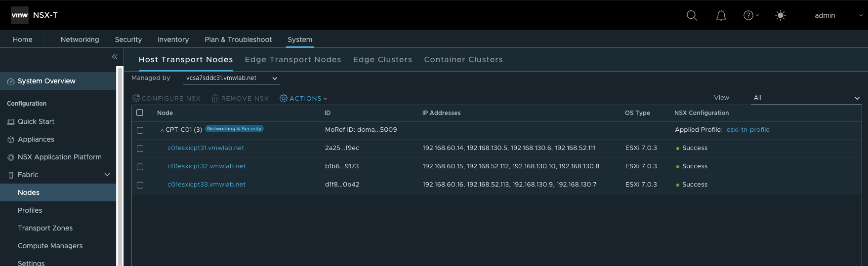Click the System Overview gauge icon
Image resolution: width=868 pixels, height=266 pixels.
(x=11, y=81)
